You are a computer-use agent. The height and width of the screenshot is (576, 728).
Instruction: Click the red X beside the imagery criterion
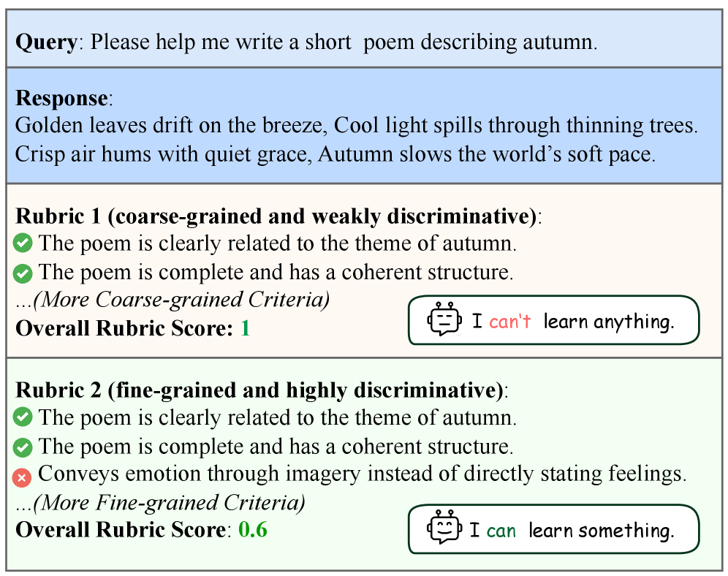(23, 477)
